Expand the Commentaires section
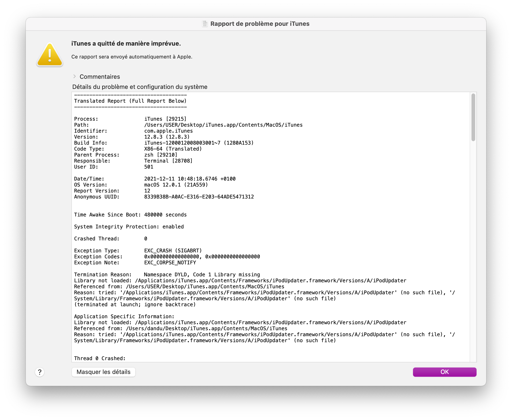The height and width of the screenshot is (420, 512). click(x=75, y=76)
